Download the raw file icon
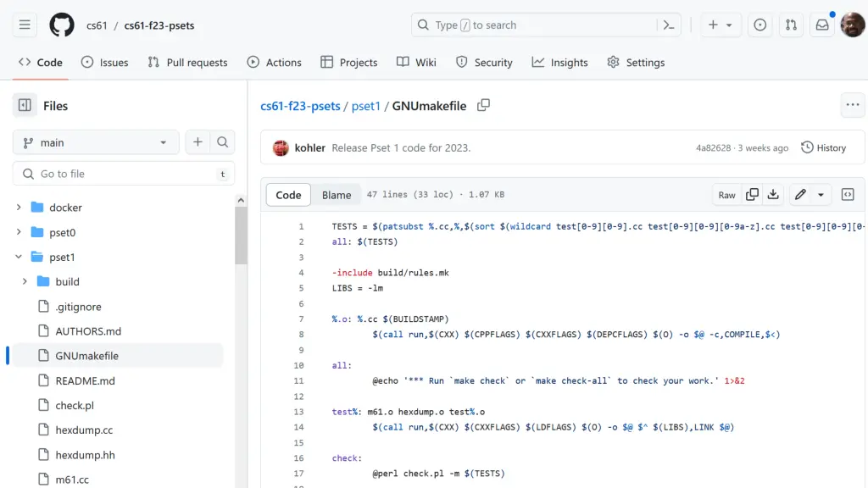The height and width of the screenshot is (488, 868). (773, 195)
